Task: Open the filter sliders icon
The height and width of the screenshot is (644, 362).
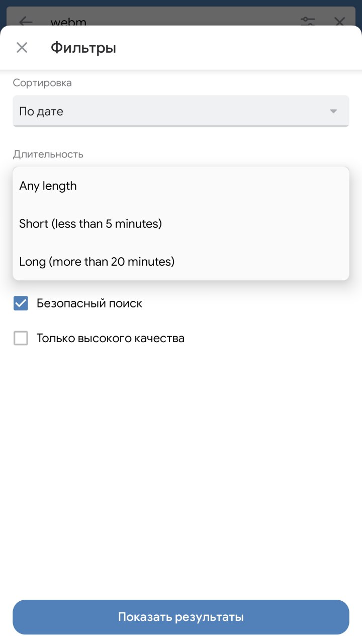Action: (x=308, y=21)
